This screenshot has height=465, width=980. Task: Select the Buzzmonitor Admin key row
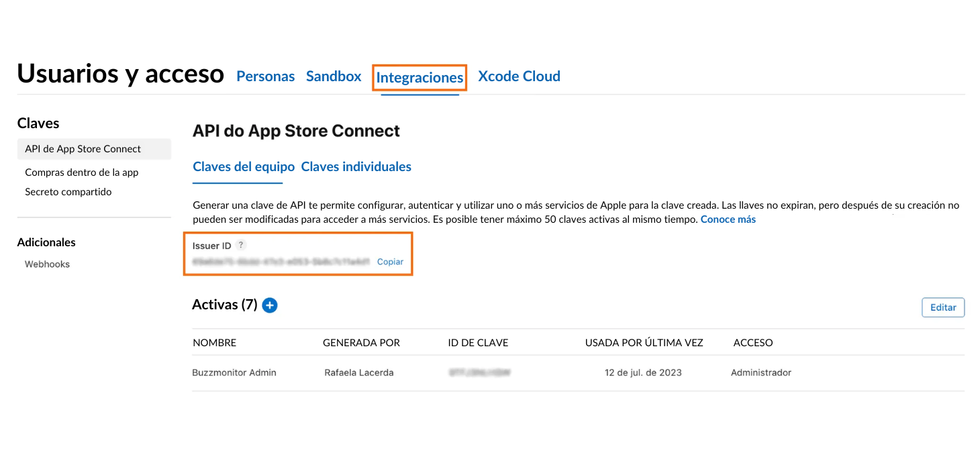coord(234,372)
